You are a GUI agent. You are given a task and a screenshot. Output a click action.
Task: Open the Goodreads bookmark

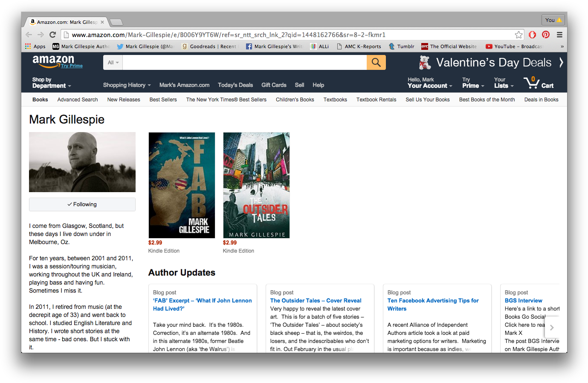210,46
